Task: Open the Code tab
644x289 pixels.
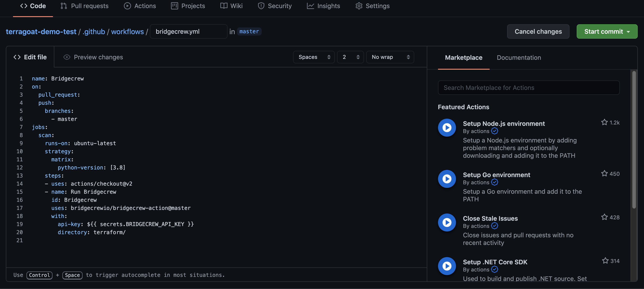Action: click(33, 6)
